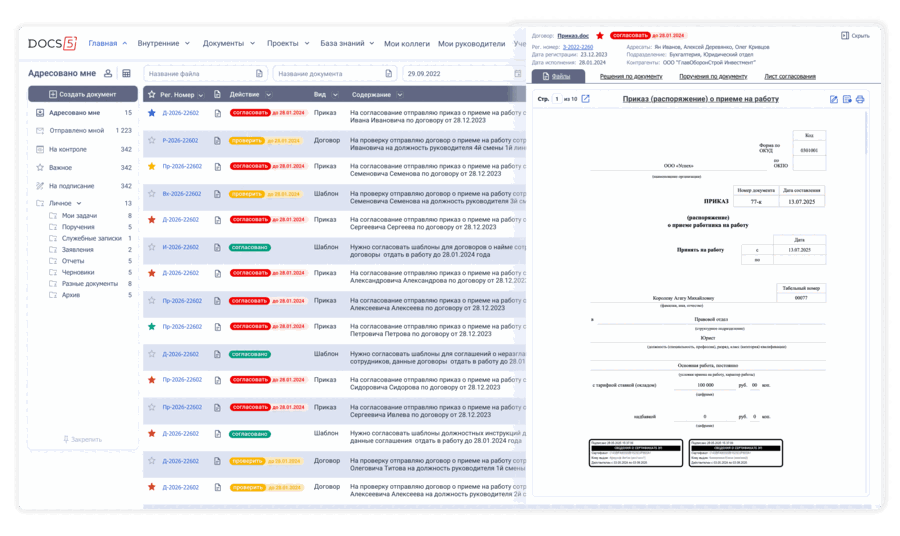The image size is (900, 536).
Task: Click the user icon beside Адресовано мне
Action: point(108,73)
